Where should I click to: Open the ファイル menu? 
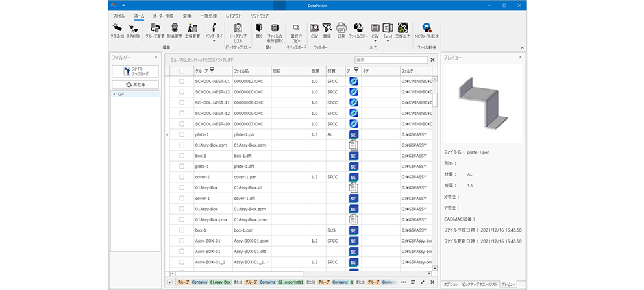(x=119, y=16)
